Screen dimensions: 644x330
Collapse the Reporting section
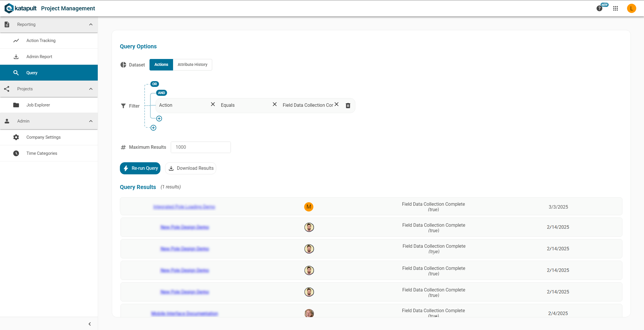(x=91, y=24)
